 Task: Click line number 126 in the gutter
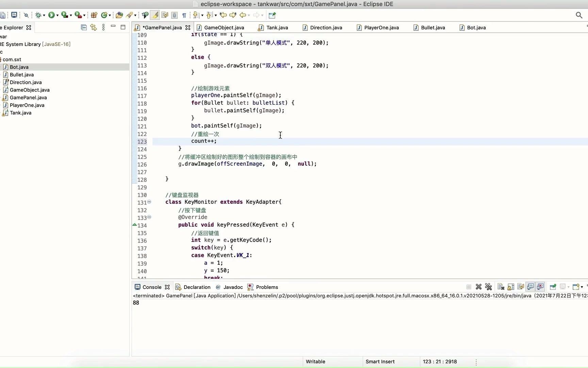click(142, 165)
